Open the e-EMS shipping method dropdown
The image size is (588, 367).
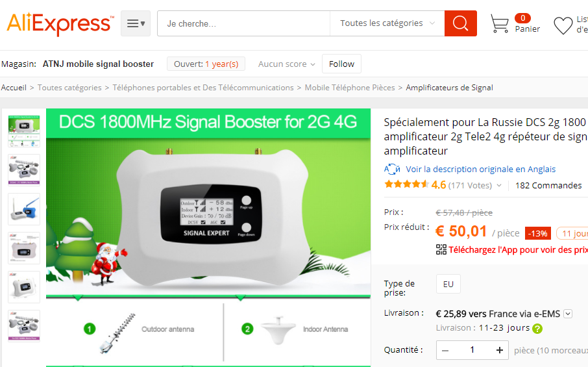click(568, 314)
